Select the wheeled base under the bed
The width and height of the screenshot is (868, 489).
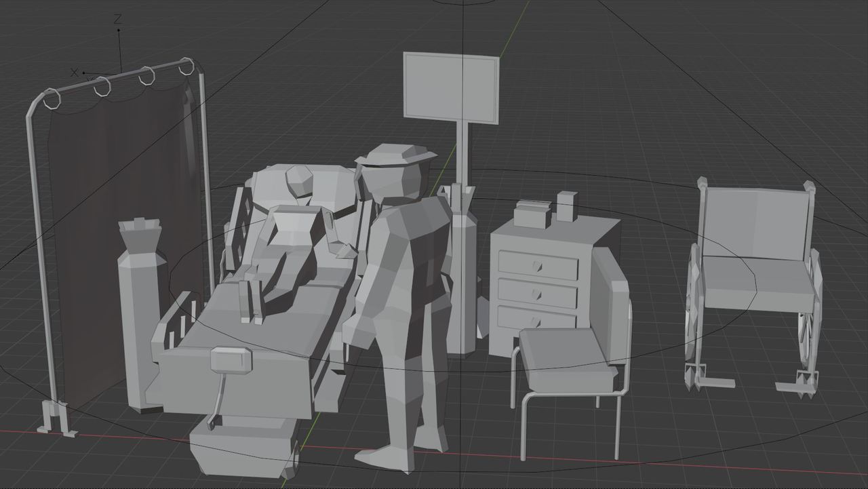(244, 446)
